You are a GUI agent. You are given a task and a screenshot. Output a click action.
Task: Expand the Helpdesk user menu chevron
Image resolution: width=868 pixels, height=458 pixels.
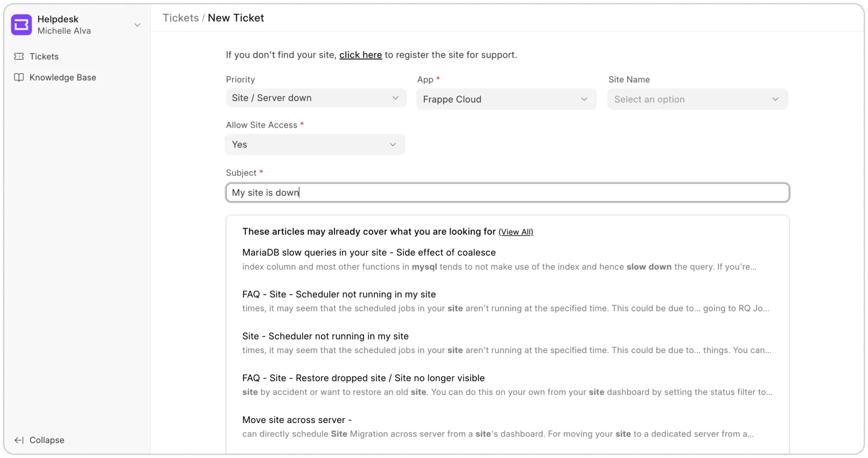137,25
